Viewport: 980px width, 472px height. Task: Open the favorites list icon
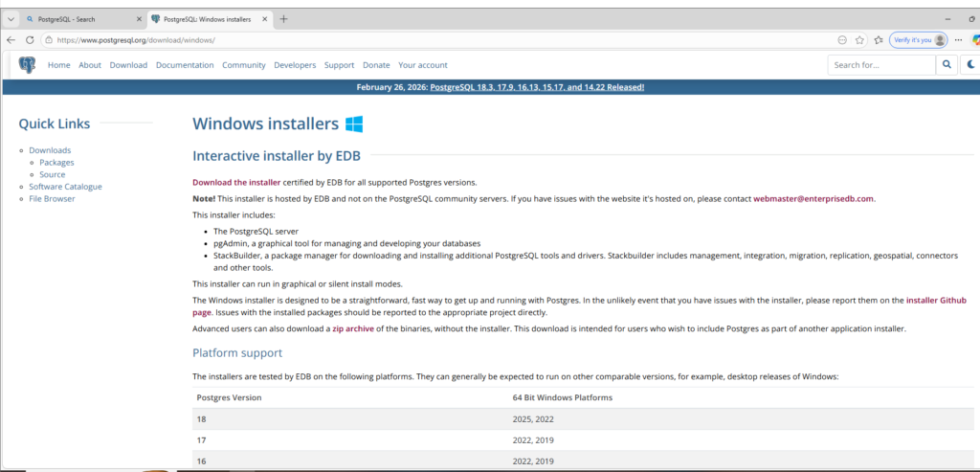(878, 40)
